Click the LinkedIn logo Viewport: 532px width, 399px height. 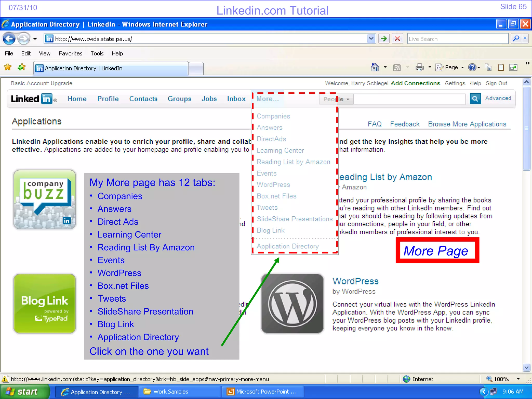click(x=34, y=99)
